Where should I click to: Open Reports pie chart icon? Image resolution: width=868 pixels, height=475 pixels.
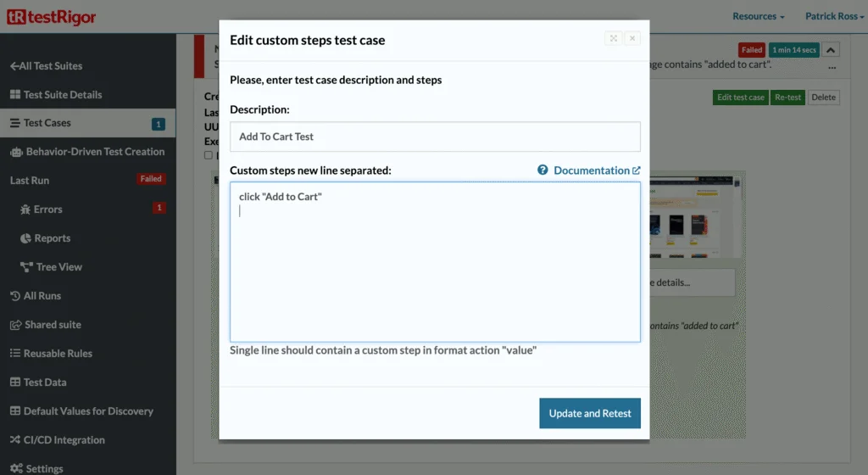(25, 238)
